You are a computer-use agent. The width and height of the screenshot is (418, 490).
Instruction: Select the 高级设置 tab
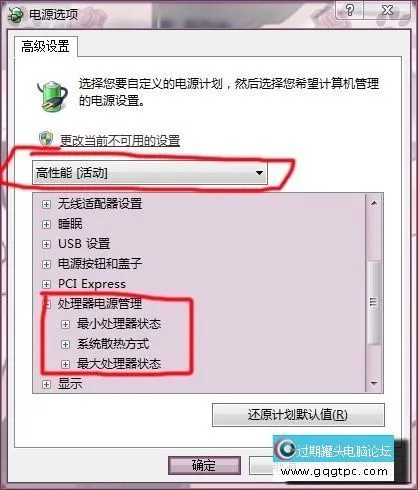pyautogui.click(x=46, y=46)
